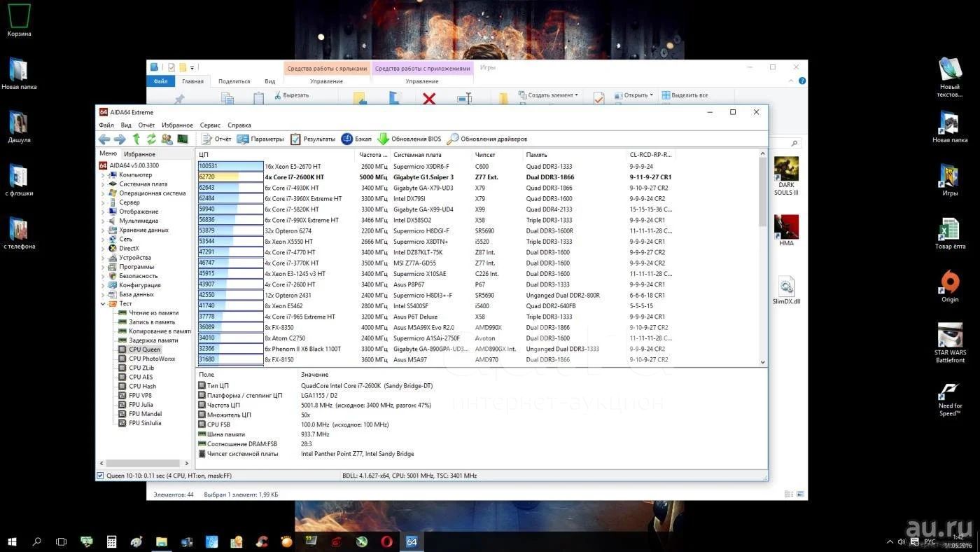980x552 pixels.
Task: Open the Opera browser from the taskbar
Action: [x=387, y=541]
